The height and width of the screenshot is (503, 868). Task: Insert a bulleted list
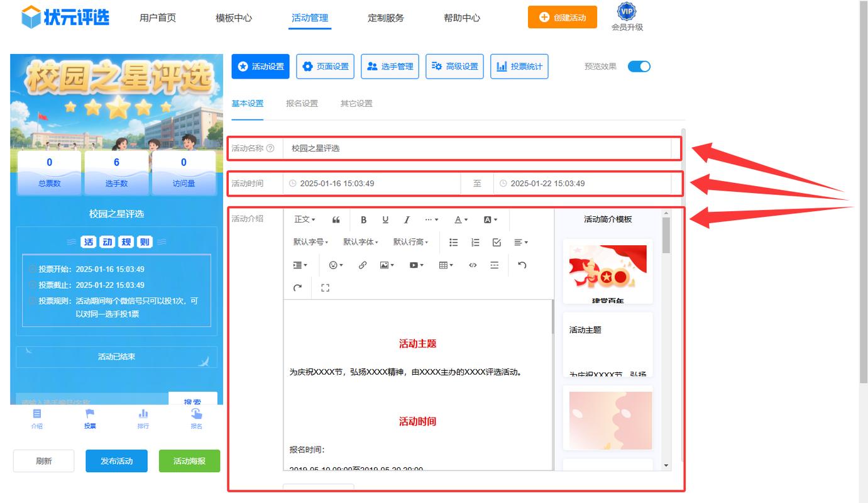click(454, 242)
